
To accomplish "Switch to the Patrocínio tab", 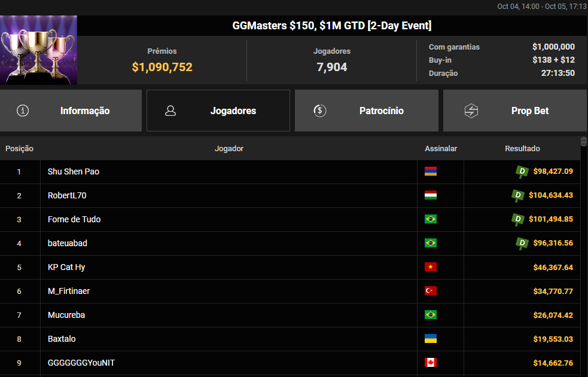I will (x=366, y=111).
